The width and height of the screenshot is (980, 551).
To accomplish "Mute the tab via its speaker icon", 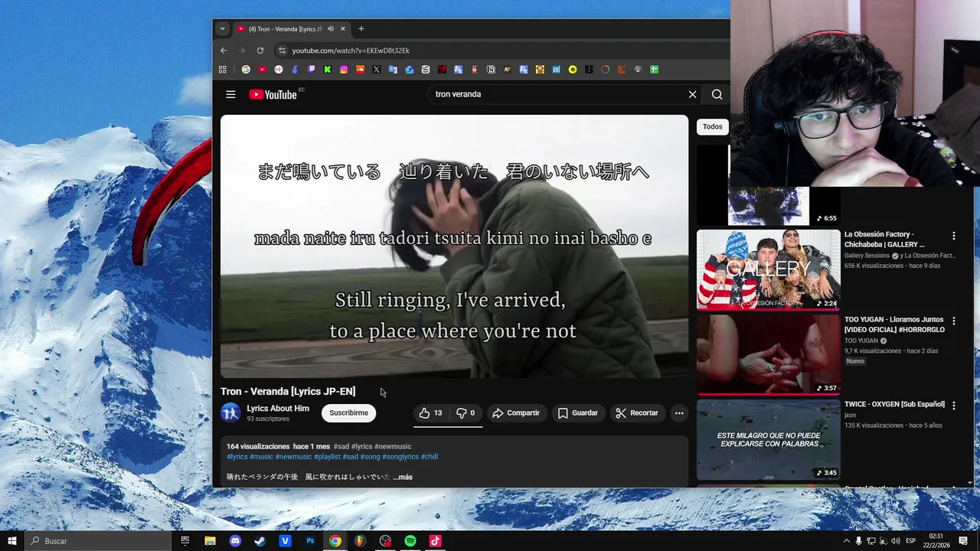I will click(331, 29).
